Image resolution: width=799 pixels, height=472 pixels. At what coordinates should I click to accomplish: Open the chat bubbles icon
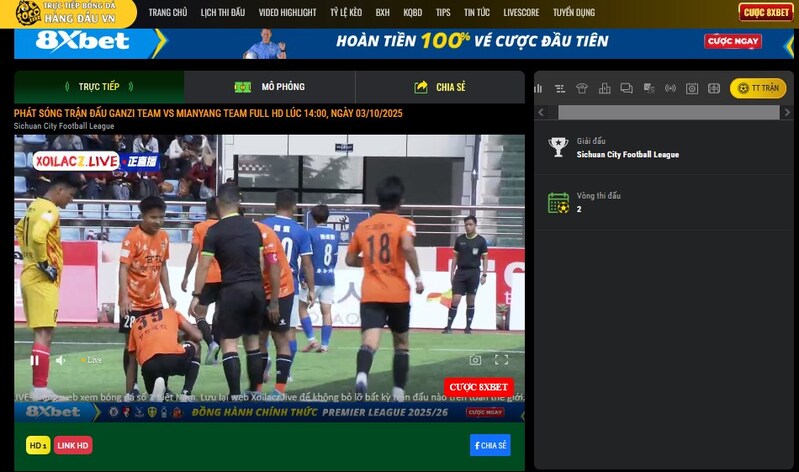tap(626, 88)
